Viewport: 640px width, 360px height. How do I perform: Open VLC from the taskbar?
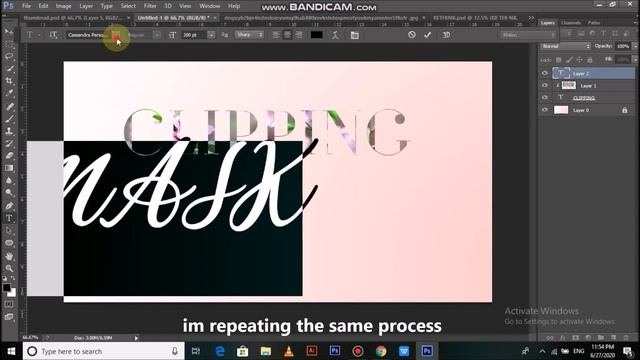289,351
